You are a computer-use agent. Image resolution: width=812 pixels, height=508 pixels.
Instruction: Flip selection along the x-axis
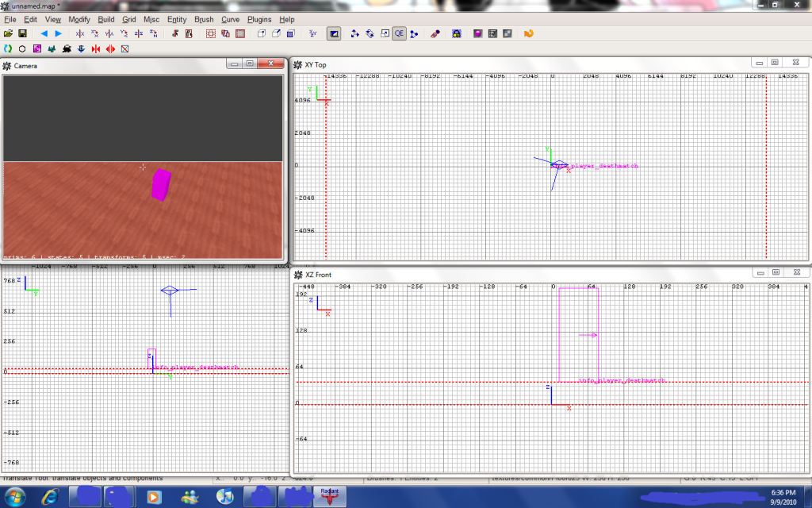[x=79, y=34]
